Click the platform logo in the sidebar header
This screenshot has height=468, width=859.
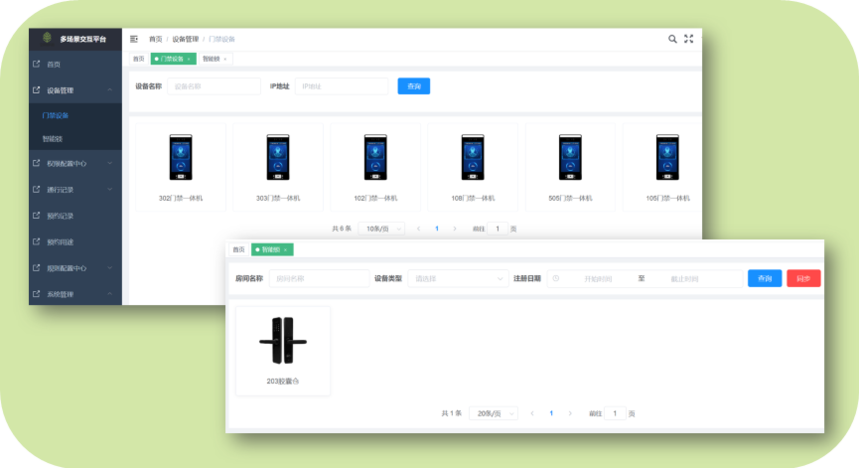click(x=46, y=39)
